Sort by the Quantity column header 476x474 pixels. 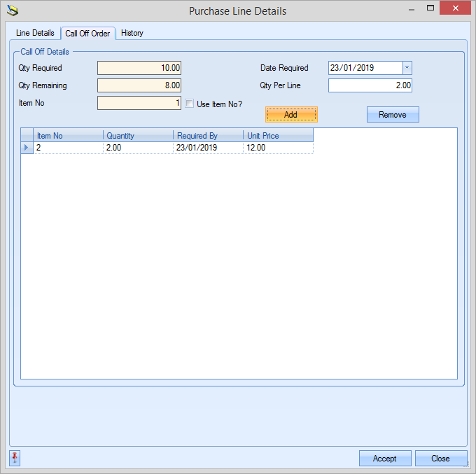(137, 136)
